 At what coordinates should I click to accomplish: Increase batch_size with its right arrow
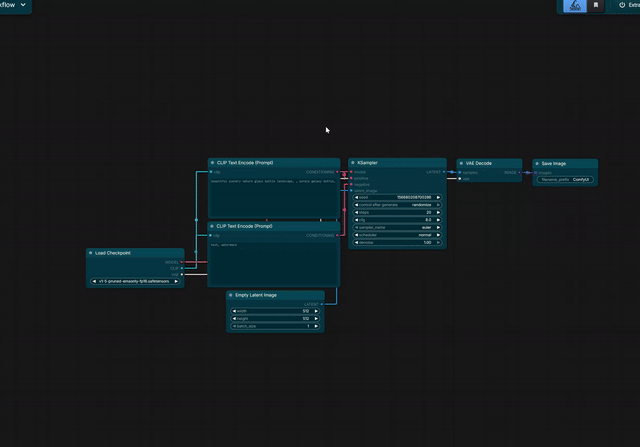pyautogui.click(x=316, y=327)
